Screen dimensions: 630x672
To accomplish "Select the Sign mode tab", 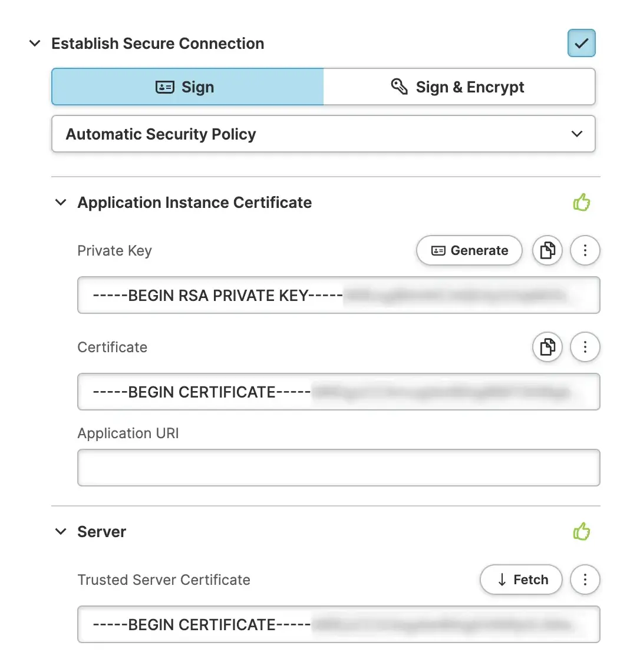I will pyautogui.click(x=187, y=87).
